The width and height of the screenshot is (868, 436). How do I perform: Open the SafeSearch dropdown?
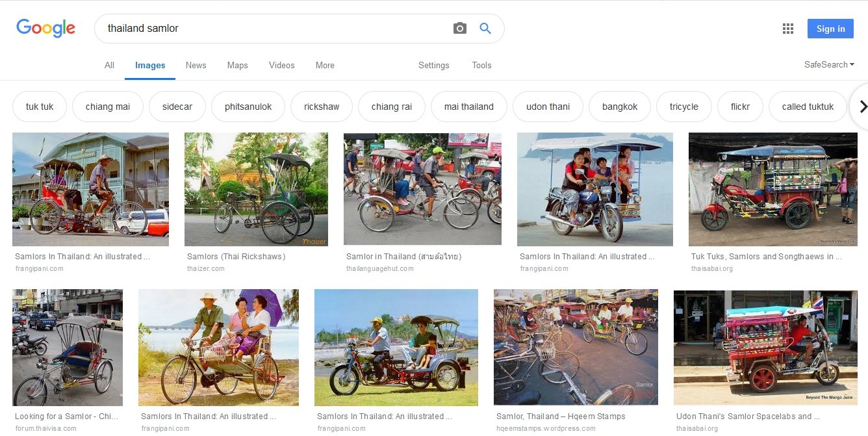[829, 64]
